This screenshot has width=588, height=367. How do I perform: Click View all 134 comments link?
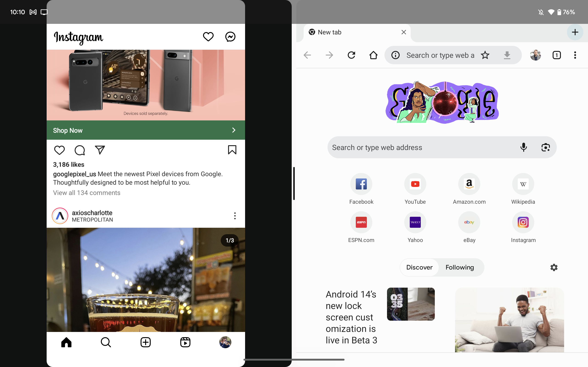[x=87, y=193]
